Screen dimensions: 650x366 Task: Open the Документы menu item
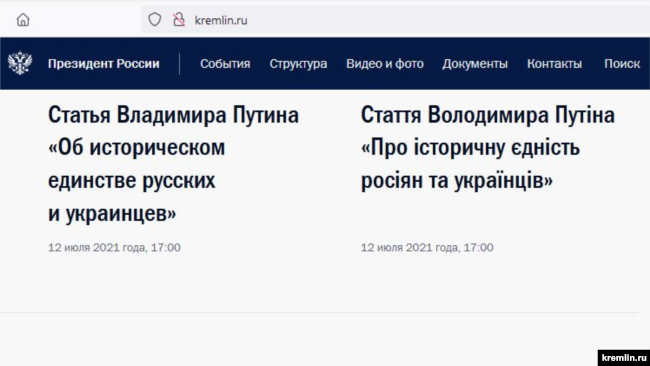(475, 63)
